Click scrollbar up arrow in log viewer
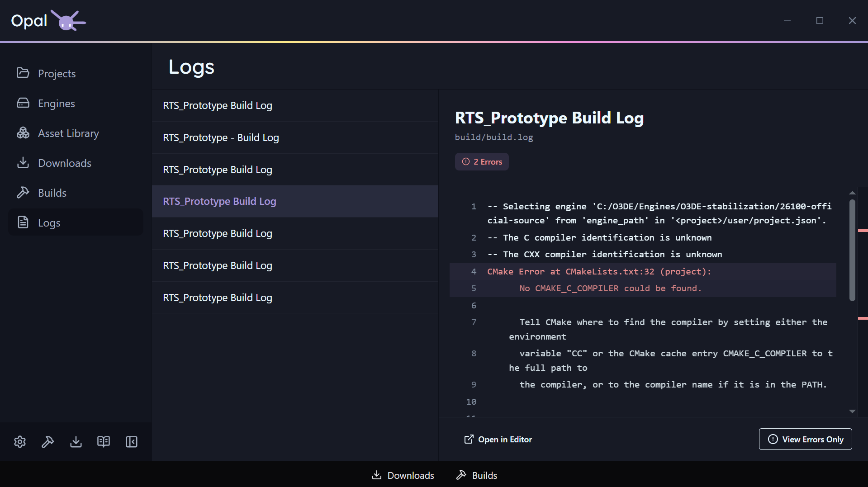Image resolution: width=868 pixels, height=487 pixels. (x=852, y=193)
